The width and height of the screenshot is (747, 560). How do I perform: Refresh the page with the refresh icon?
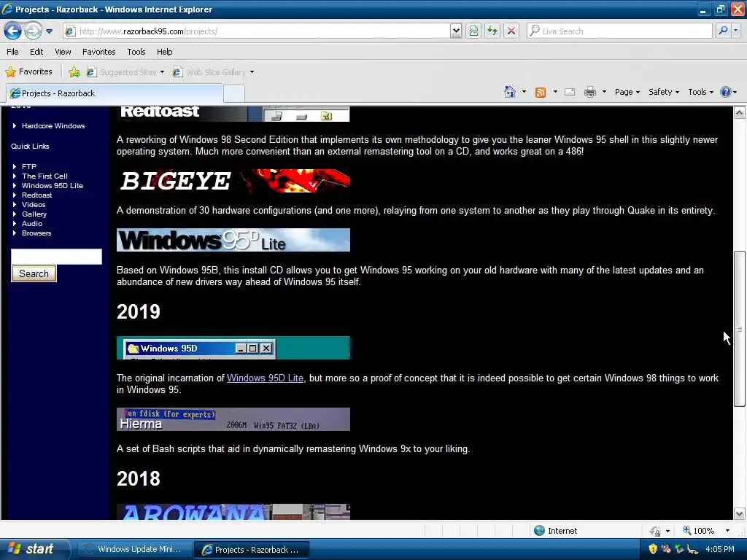[x=492, y=31]
